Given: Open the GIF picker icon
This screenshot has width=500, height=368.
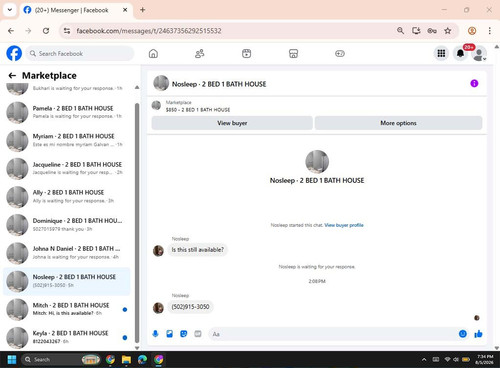Looking at the screenshot, I should [x=198, y=334].
